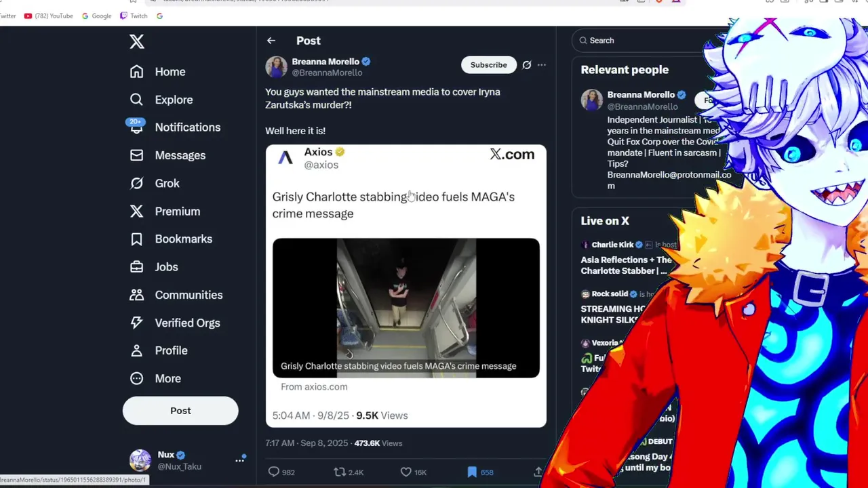
Task: Click the Nux profile avatar
Action: pyautogui.click(x=140, y=460)
